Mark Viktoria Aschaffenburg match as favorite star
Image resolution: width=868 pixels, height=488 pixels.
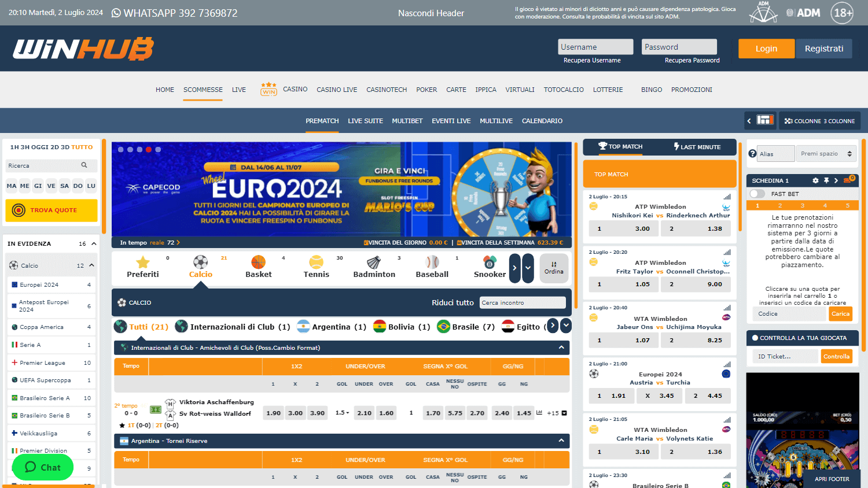(x=122, y=426)
